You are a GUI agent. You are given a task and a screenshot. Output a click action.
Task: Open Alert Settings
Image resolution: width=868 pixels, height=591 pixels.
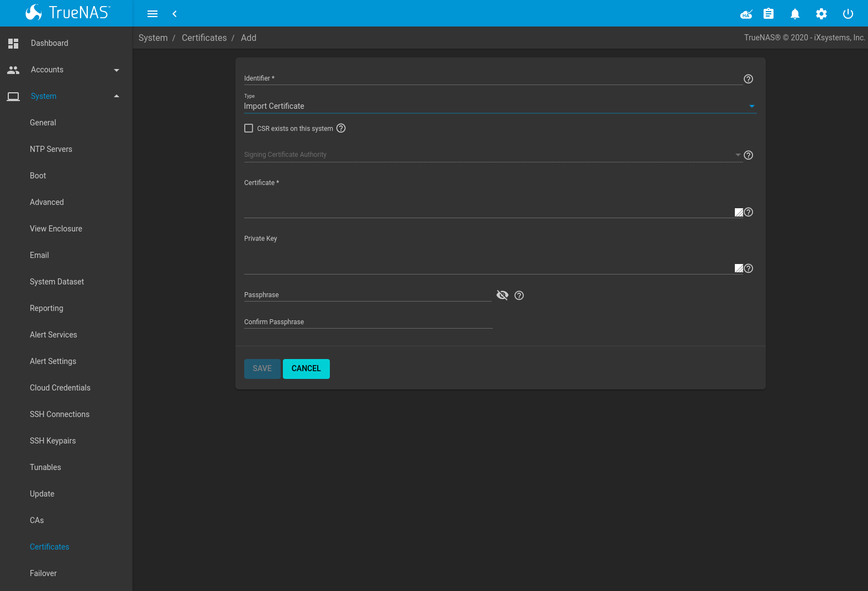click(53, 361)
